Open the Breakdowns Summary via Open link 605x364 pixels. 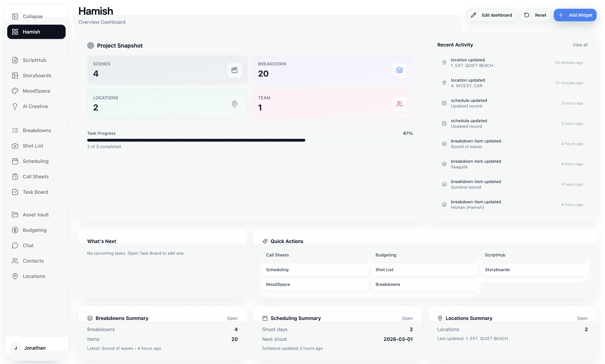[232, 318]
